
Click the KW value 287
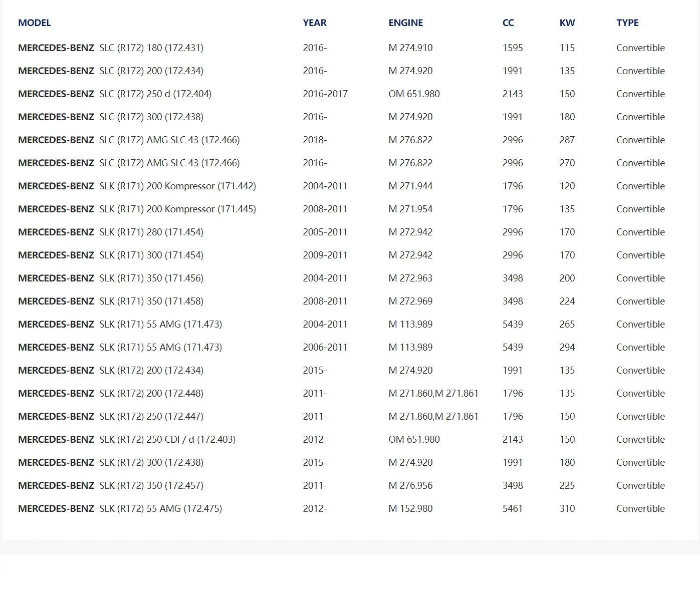[x=567, y=140]
